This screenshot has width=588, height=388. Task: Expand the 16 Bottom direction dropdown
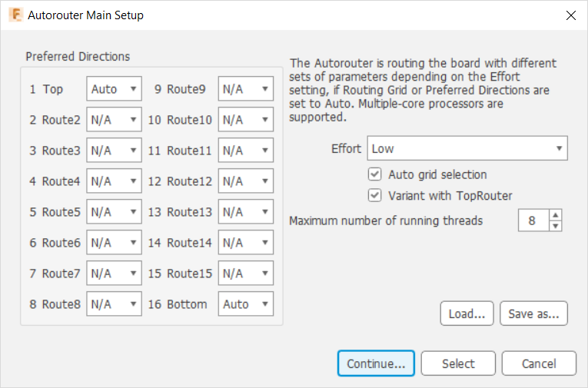coord(246,304)
